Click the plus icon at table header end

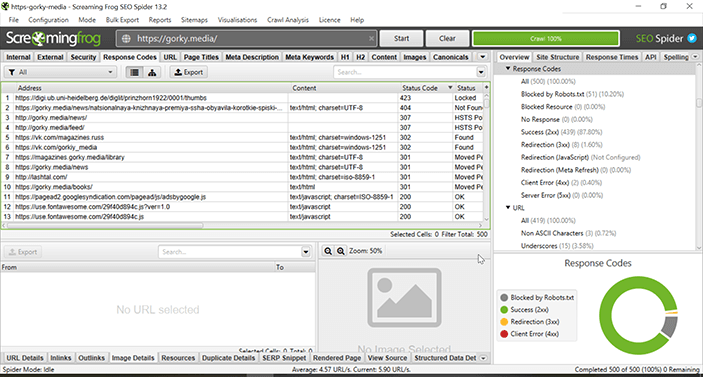coord(486,87)
